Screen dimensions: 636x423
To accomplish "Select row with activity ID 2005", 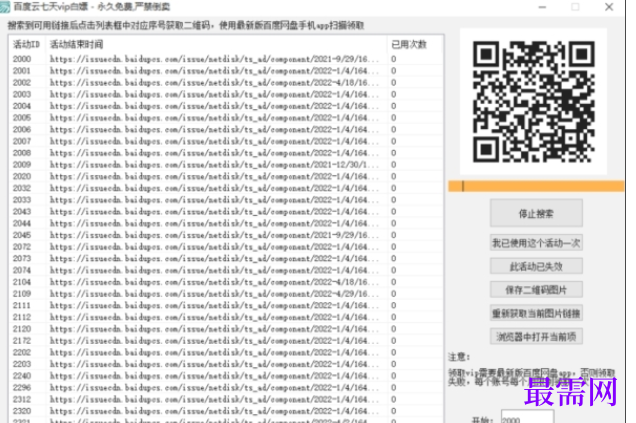I will pos(226,118).
